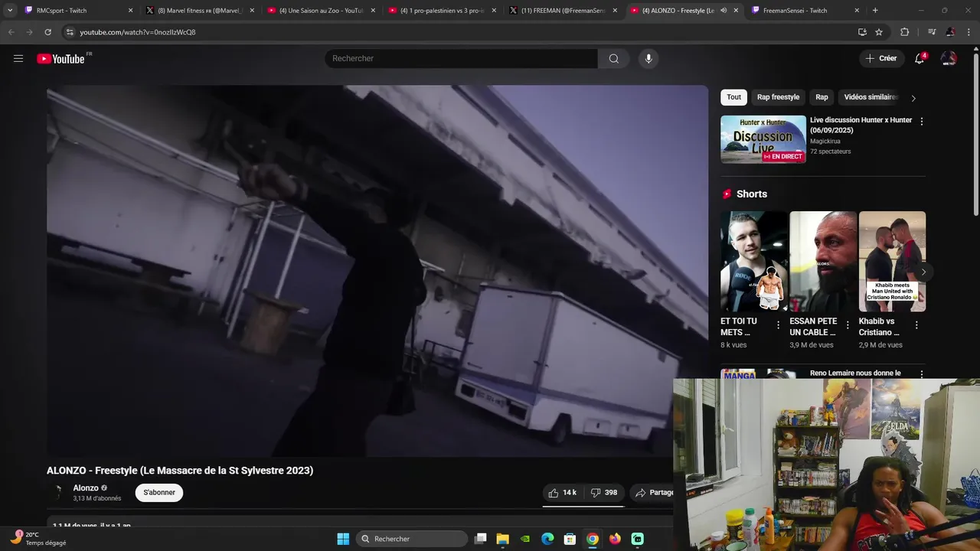
Task: Open YouTube notifications bell
Action: click(x=920, y=58)
